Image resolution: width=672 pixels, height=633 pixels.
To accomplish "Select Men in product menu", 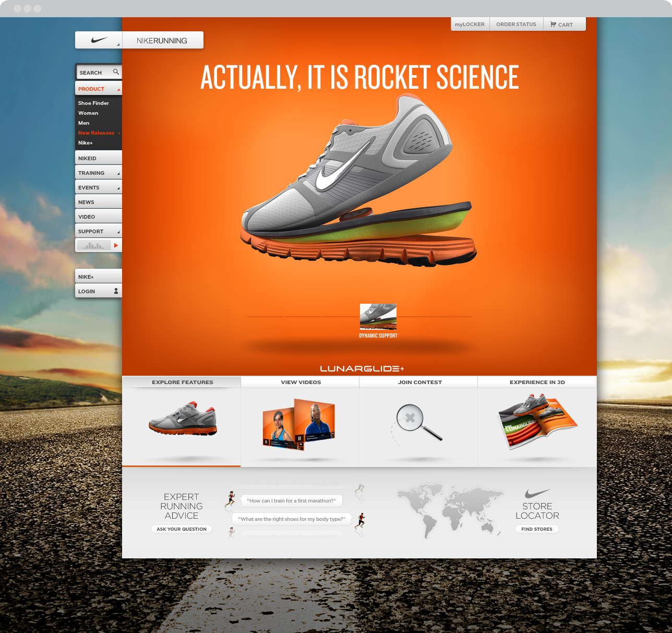I will pyautogui.click(x=84, y=123).
